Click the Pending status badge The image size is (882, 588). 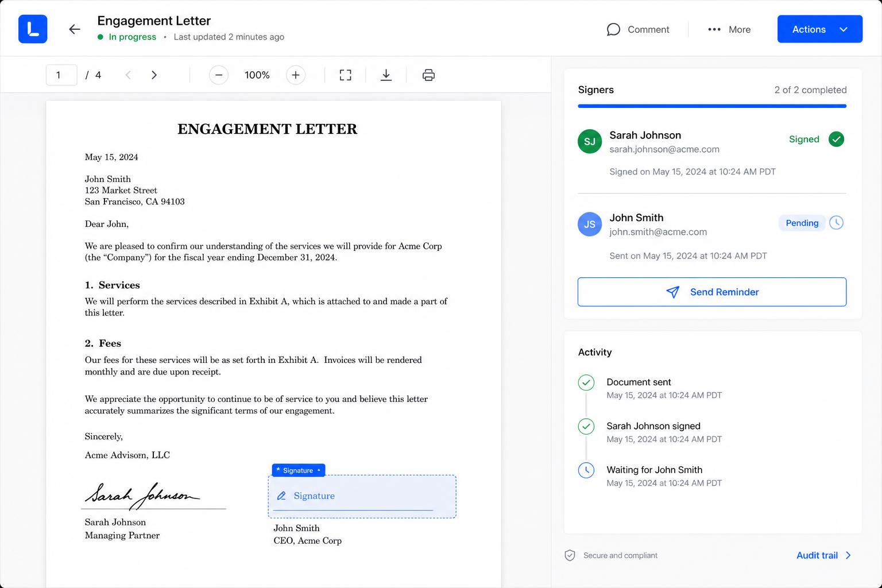[x=802, y=223]
